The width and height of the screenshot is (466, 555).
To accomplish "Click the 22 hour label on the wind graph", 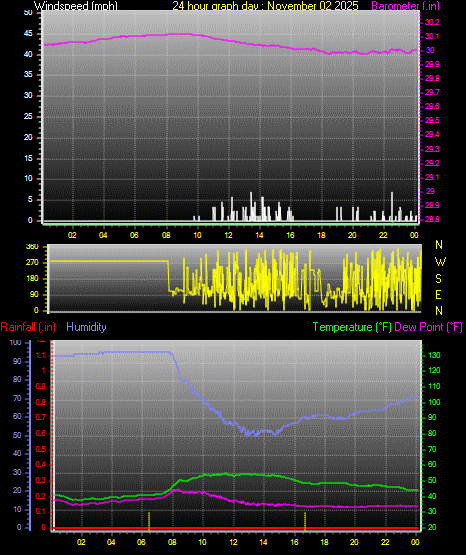I will pyautogui.click(x=383, y=235).
